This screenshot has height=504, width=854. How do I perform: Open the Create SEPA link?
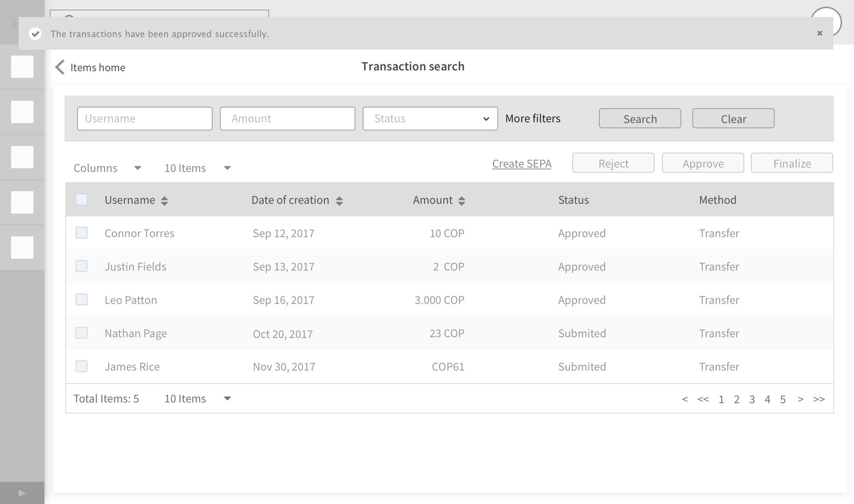[x=522, y=164]
